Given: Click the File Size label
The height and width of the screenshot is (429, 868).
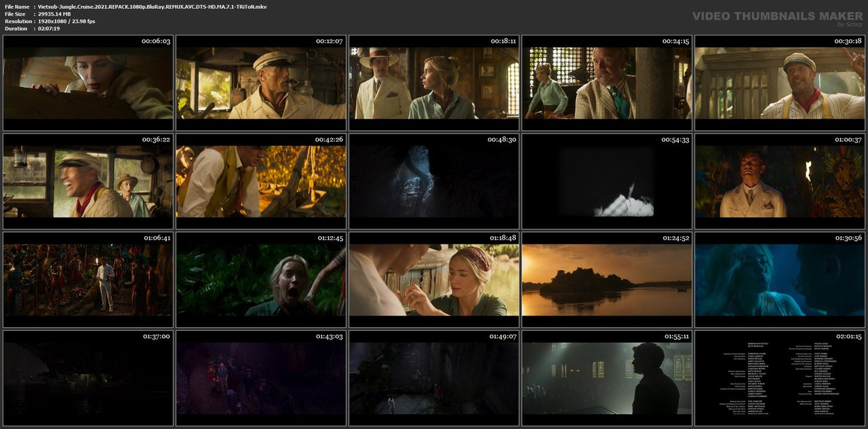Looking at the screenshot, I should [15, 14].
